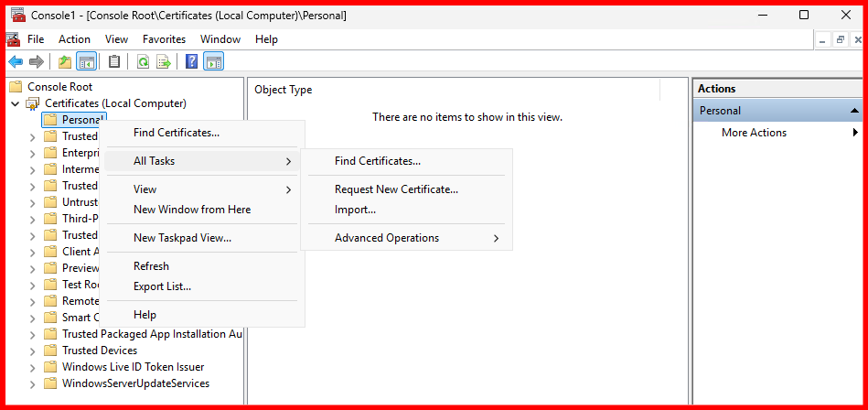Screen dimensions: 868x410
Task: Toggle the Show/Hide Console Tree button
Action: (87, 61)
